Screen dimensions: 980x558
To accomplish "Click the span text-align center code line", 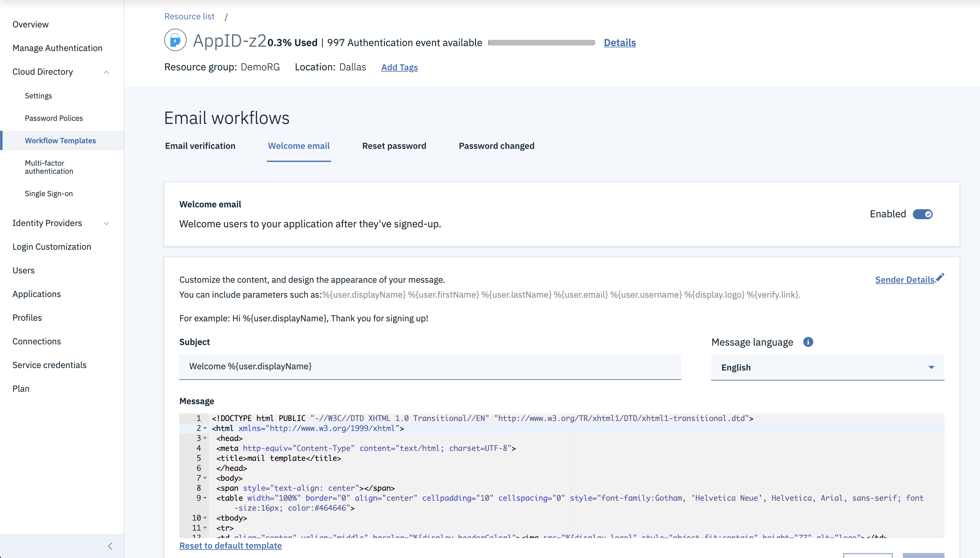I will click(306, 488).
